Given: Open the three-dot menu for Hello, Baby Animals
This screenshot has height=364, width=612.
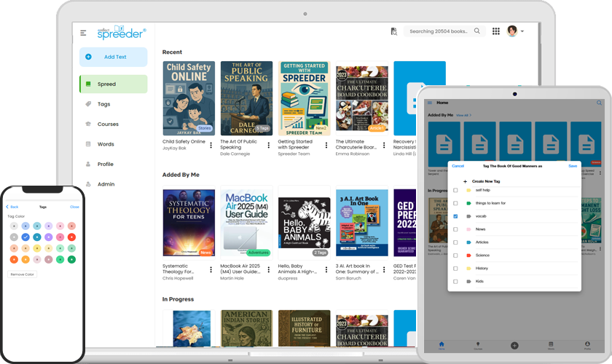Looking at the screenshot, I should 326,269.
